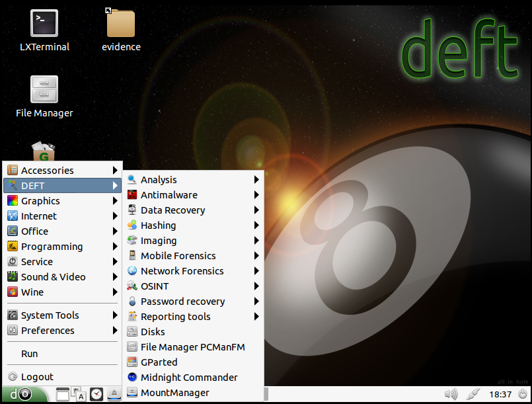Click the power icon in the tray
The height and width of the screenshot is (404, 532).
pos(523,394)
